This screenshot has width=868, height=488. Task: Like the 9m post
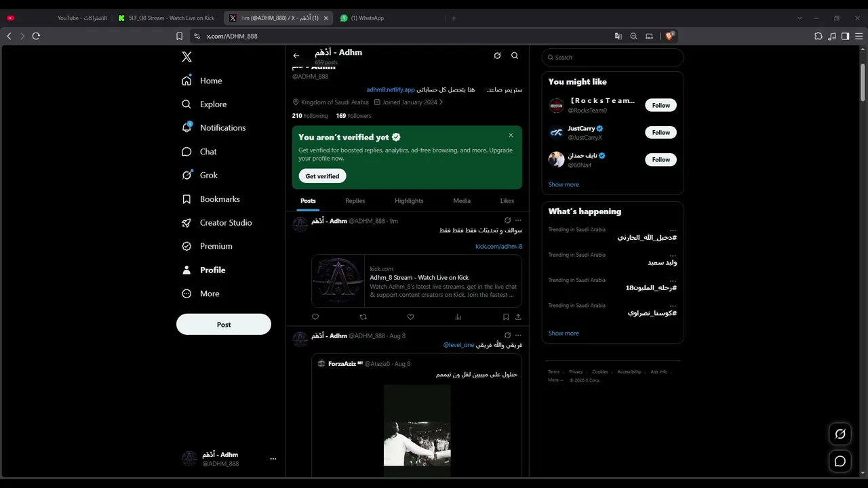tap(410, 317)
